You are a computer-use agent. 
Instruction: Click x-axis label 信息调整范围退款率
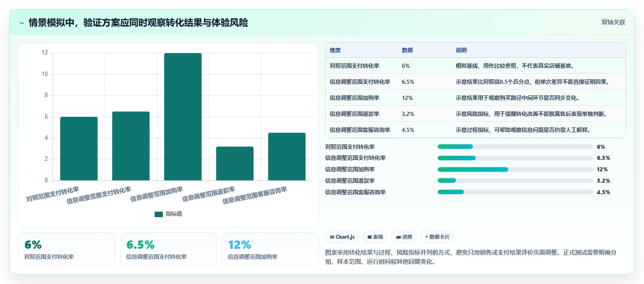pyautogui.click(x=209, y=194)
